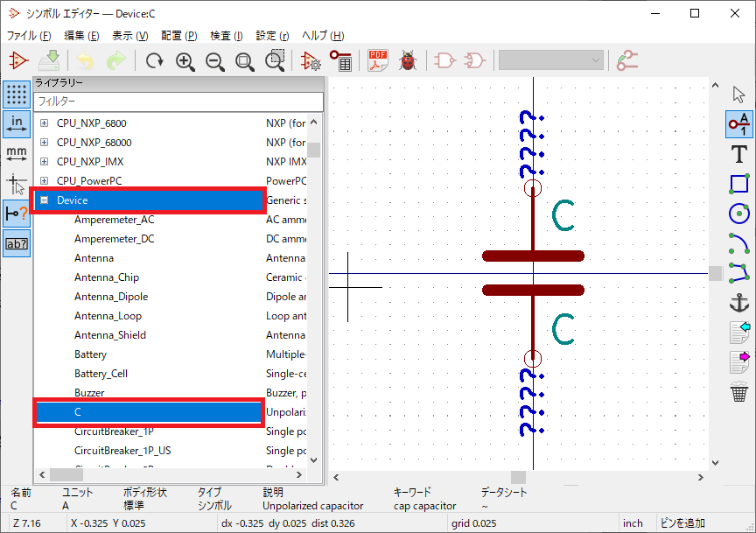
Task: Activate the Draw Arc tool
Action: (739, 243)
